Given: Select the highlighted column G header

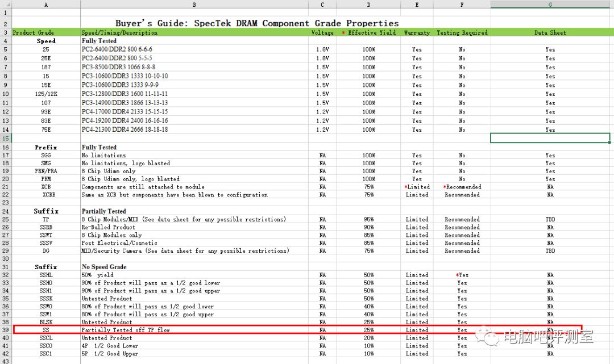Looking at the screenshot, I should coord(550,5).
